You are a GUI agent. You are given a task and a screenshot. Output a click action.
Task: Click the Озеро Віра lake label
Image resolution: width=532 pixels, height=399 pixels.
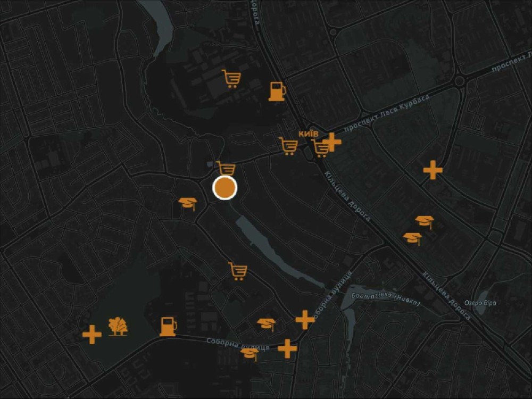pos(480,303)
